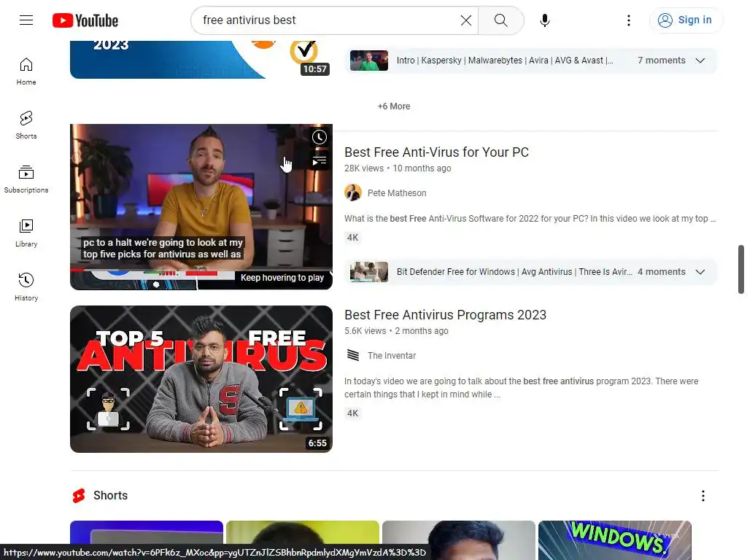Click the 4K badge under Pete Matheson video
This screenshot has height=560, width=747.
[352, 238]
